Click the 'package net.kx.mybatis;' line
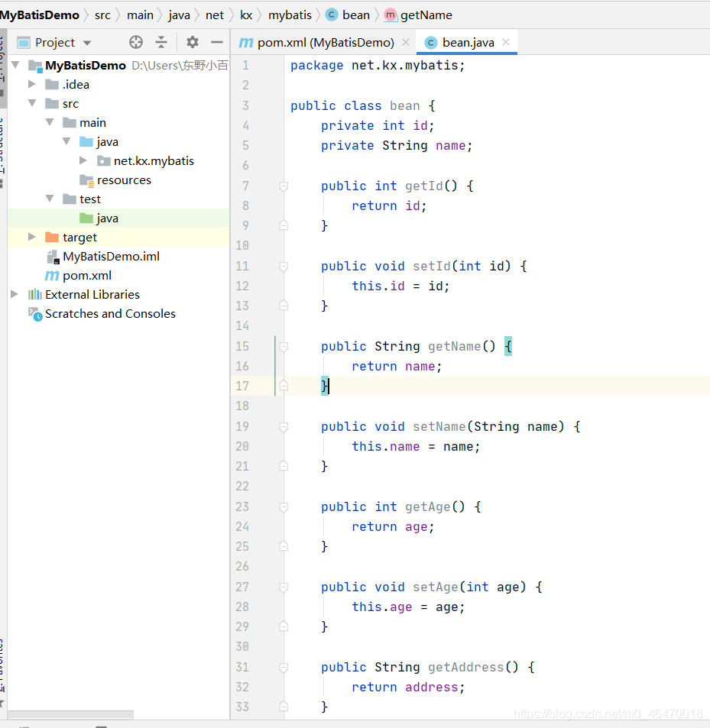The width and height of the screenshot is (710, 728). (378, 66)
